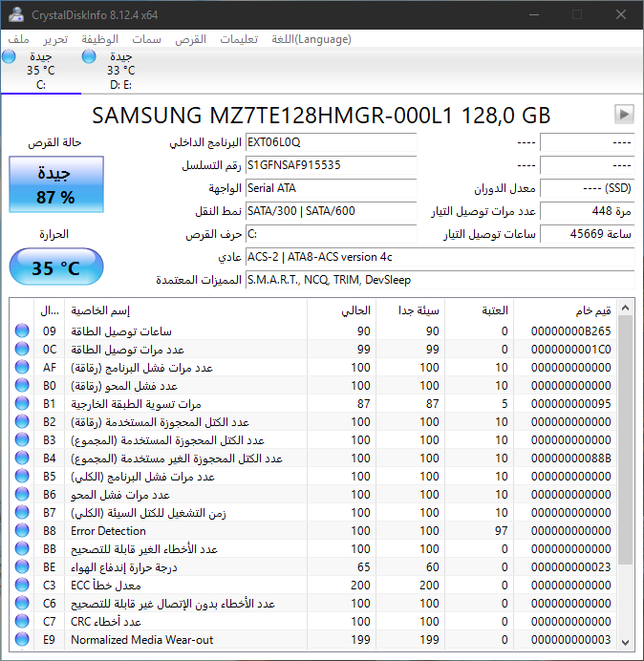Click the status orb for drive C:
644x661 pixels.
coord(9,56)
